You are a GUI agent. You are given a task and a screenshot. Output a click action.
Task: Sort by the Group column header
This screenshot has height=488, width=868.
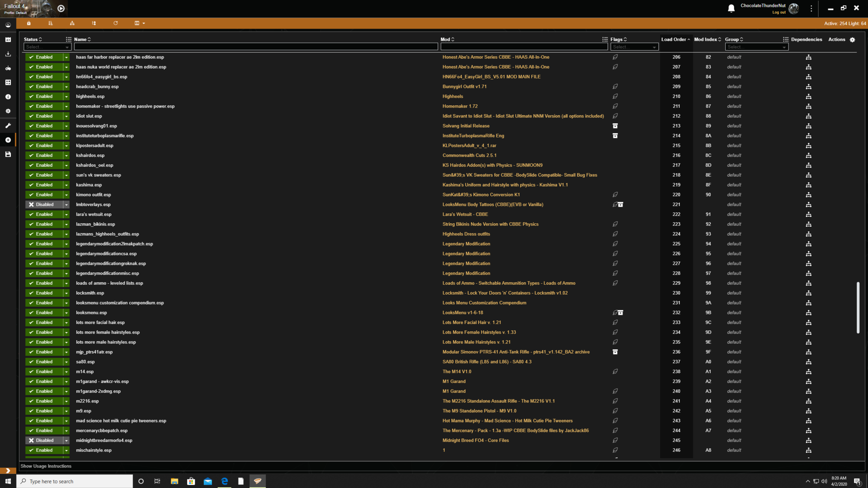(734, 39)
